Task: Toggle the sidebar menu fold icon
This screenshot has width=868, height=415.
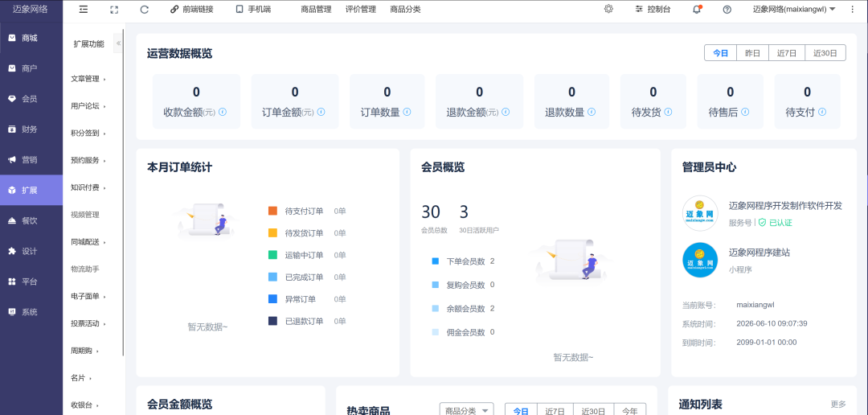Action: [84, 10]
